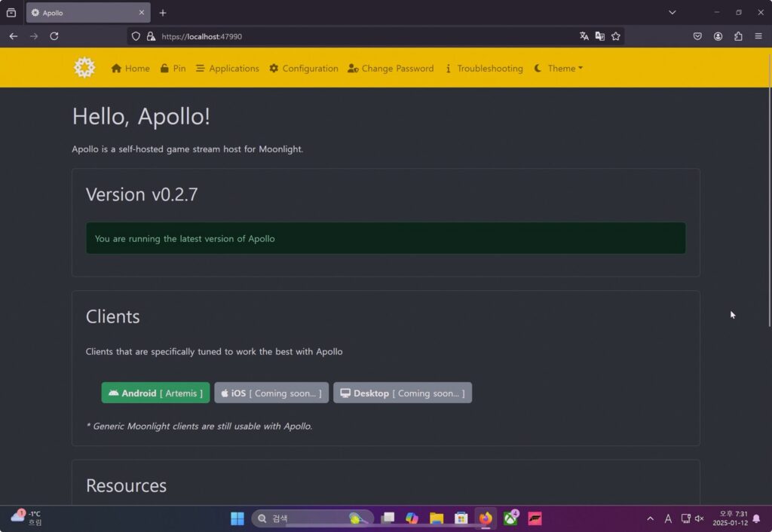Click the iOS Coming soon button
Image resolution: width=772 pixels, height=532 pixels.
pyautogui.click(x=271, y=393)
